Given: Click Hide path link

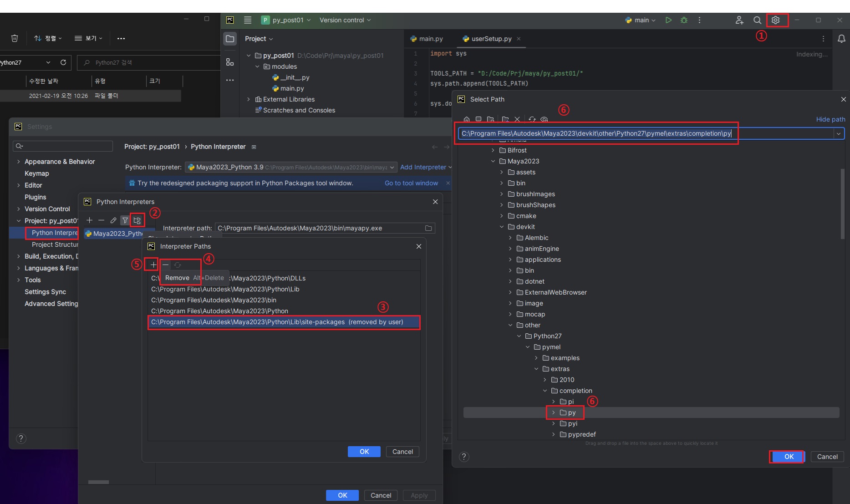Looking at the screenshot, I should click(830, 119).
